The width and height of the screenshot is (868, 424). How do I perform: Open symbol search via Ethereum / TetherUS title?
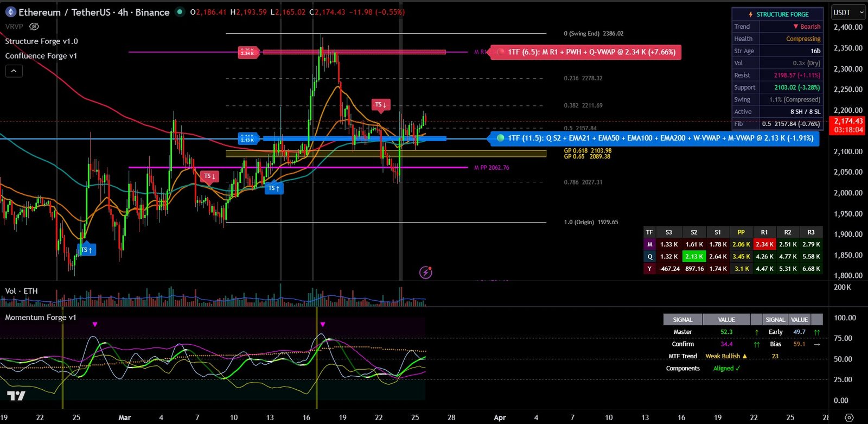pos(94,12)
